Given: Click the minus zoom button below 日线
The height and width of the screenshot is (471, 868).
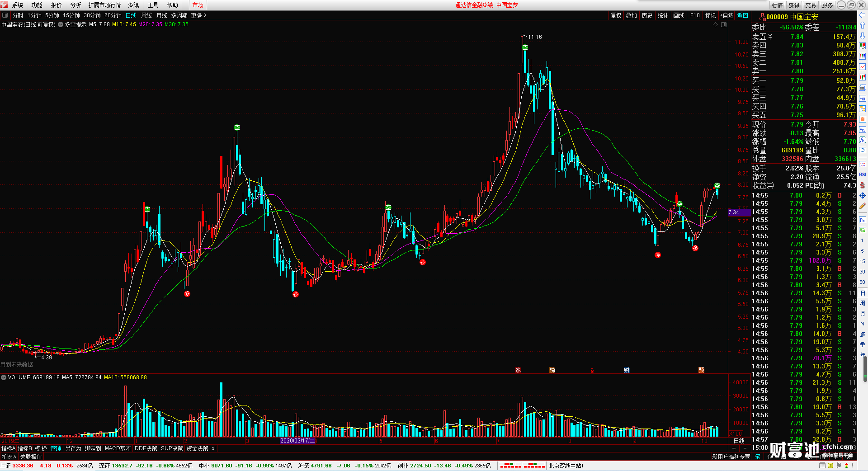Looking at the screenshot, I should tap(745, 448).
